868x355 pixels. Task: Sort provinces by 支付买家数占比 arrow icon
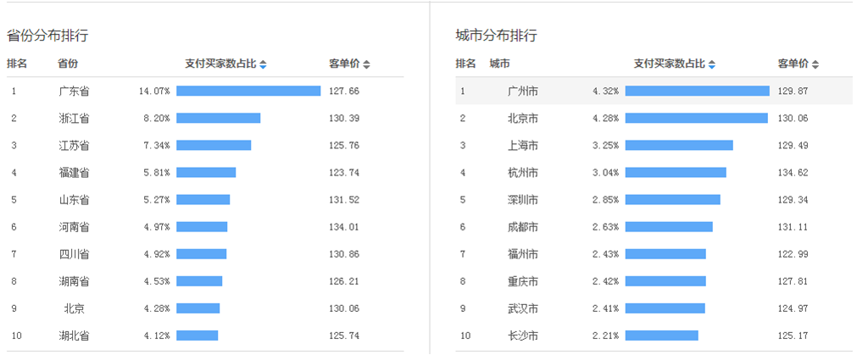[263, 64]
